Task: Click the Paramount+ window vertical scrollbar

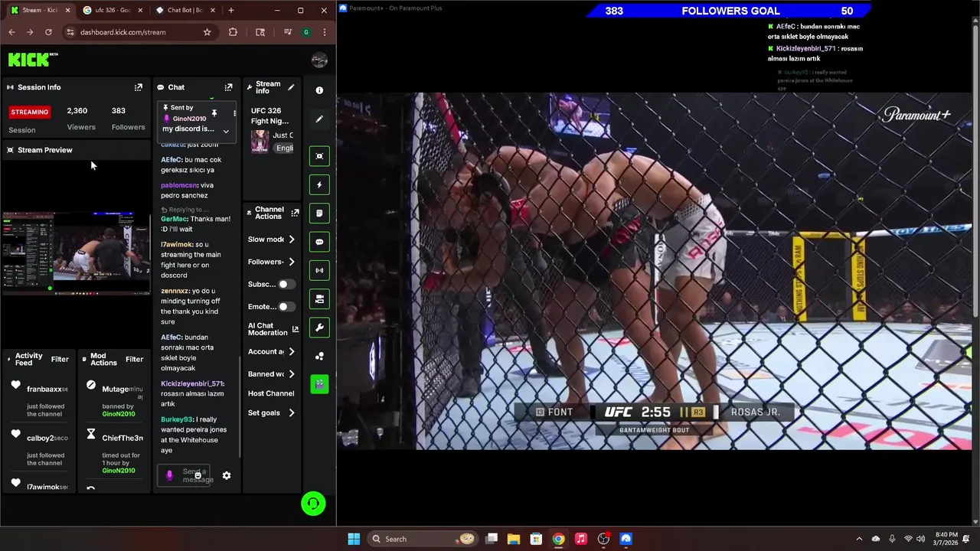Action: click(x=975, y=172)
